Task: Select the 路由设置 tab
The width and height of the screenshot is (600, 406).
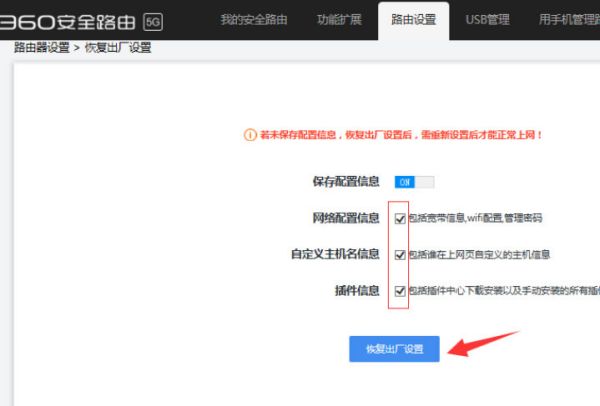Action: point(414,20)
